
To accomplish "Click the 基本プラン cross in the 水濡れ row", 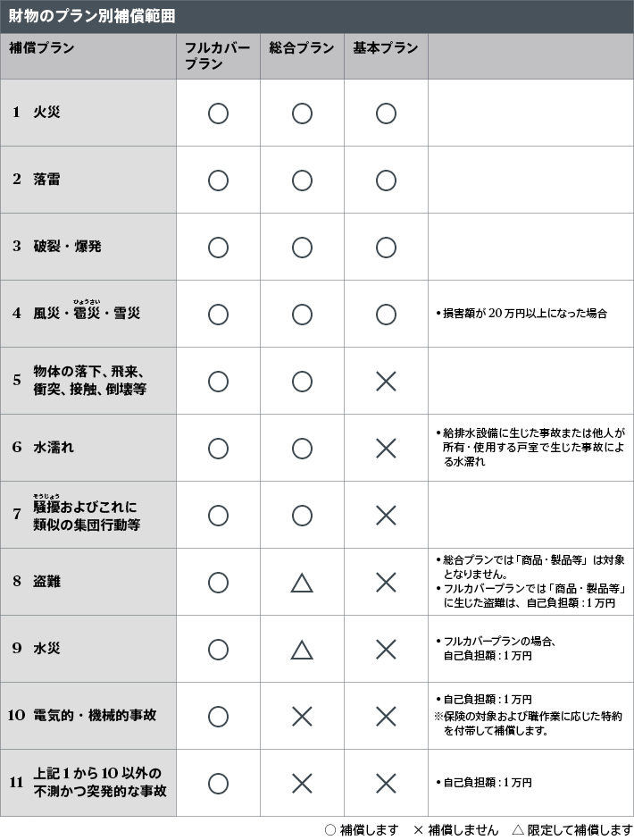I will (x=386, y=449).
